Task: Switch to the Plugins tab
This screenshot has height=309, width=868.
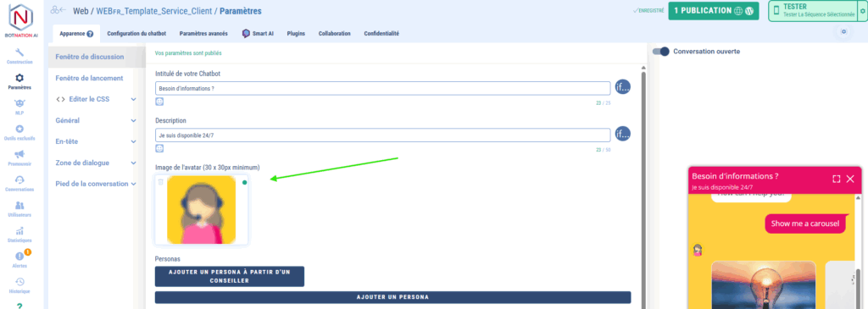Action: [x=296, y=34]
